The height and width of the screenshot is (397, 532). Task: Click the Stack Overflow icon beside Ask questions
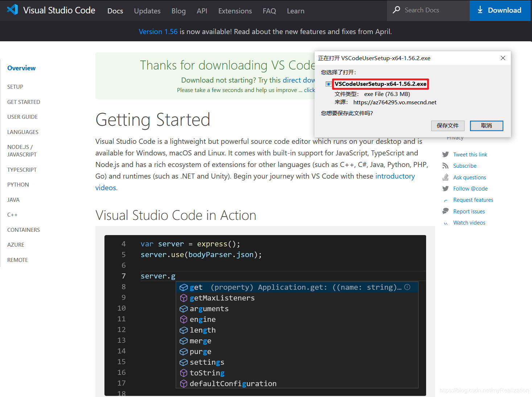445,177
